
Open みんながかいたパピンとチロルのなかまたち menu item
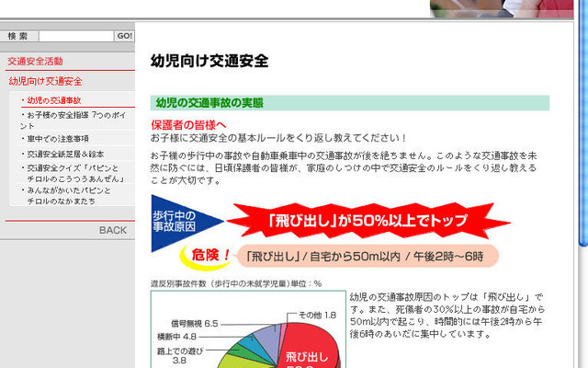(67, 196)
